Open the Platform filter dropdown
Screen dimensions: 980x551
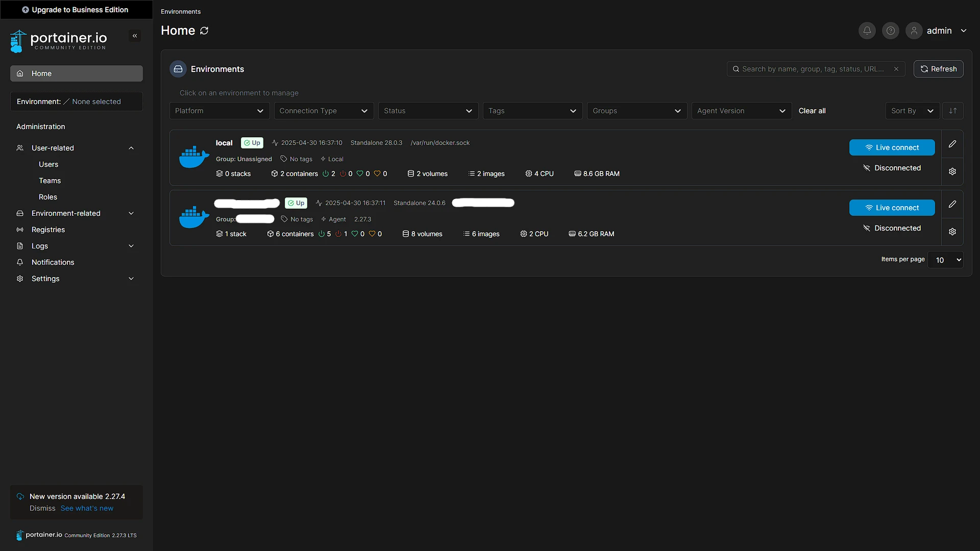[219, 111]
